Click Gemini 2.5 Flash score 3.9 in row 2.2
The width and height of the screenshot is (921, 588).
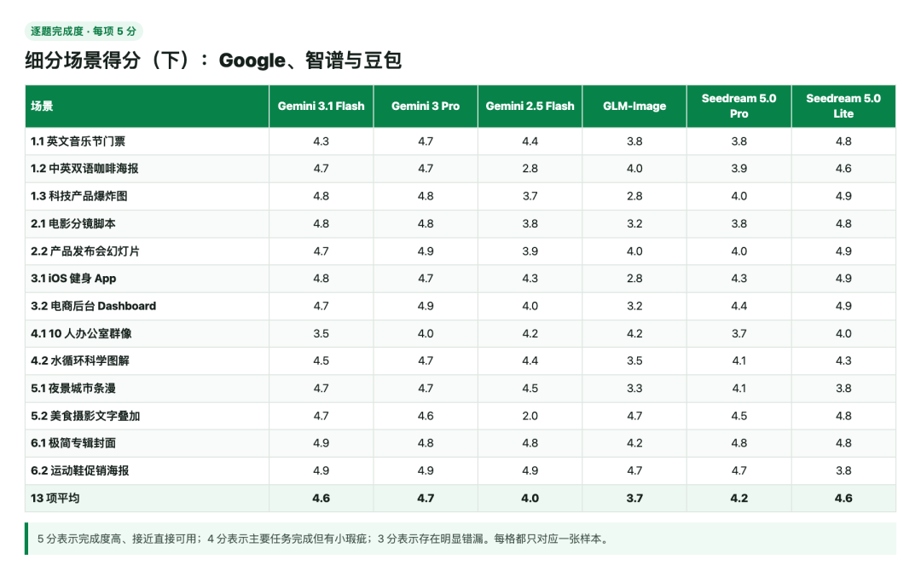click(x=530, y=251)
